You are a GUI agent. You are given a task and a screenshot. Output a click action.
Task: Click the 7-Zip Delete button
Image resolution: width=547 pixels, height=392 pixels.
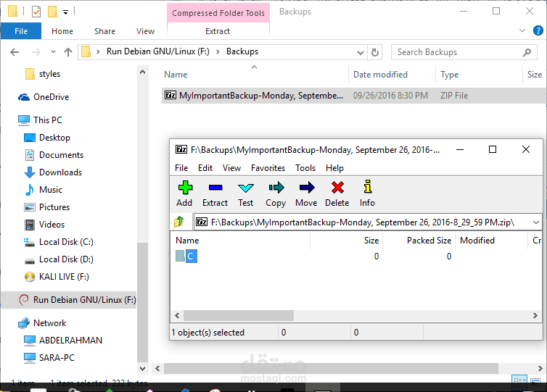tap(337, 193)
